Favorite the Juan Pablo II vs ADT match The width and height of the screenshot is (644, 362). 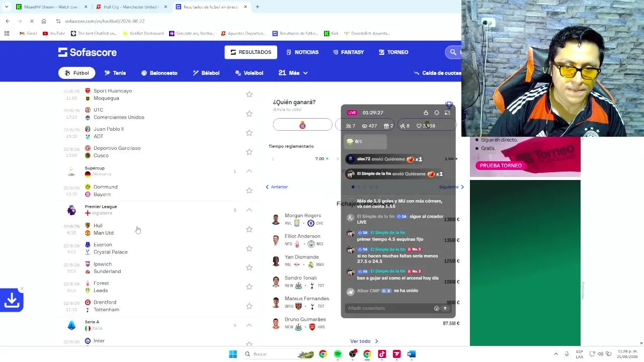point(249,133)
